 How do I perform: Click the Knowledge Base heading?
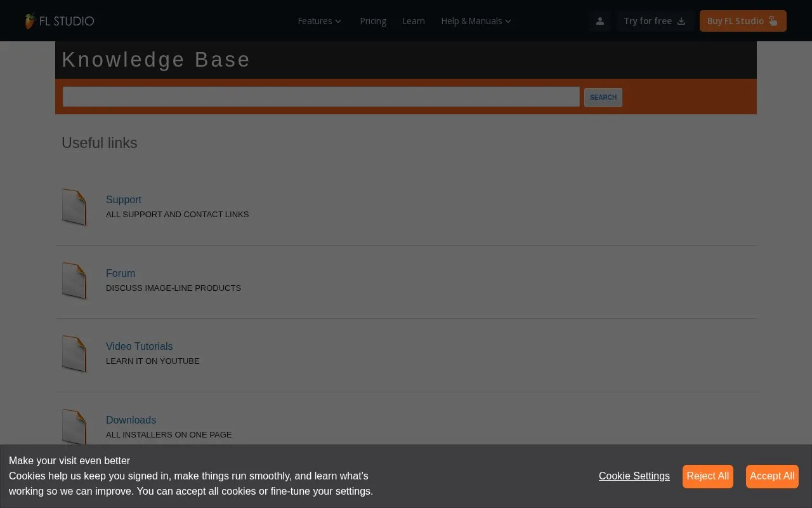click(x=156, y=60)
